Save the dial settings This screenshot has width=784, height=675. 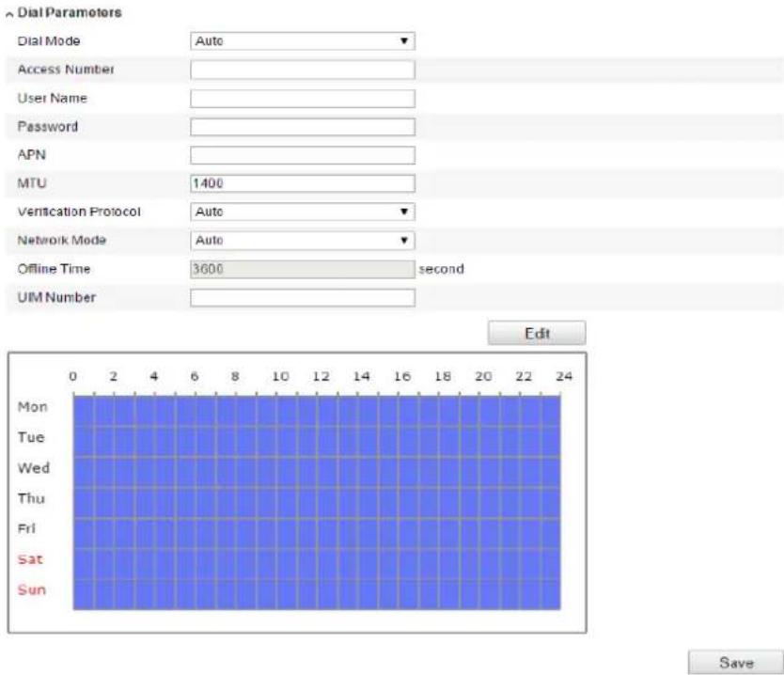pos(736,663)
